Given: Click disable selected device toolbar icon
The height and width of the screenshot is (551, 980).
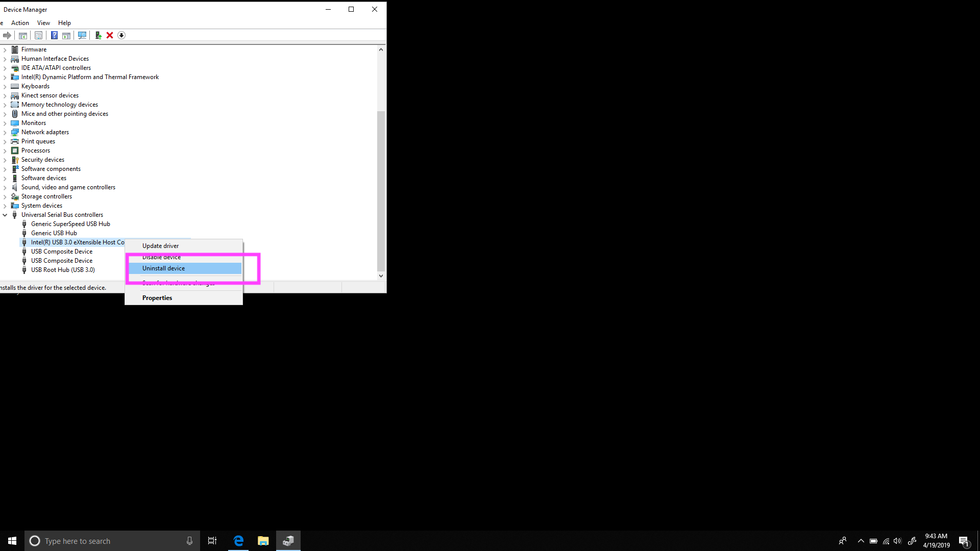Looking at the screenshot, I should (x=121, y=35).
